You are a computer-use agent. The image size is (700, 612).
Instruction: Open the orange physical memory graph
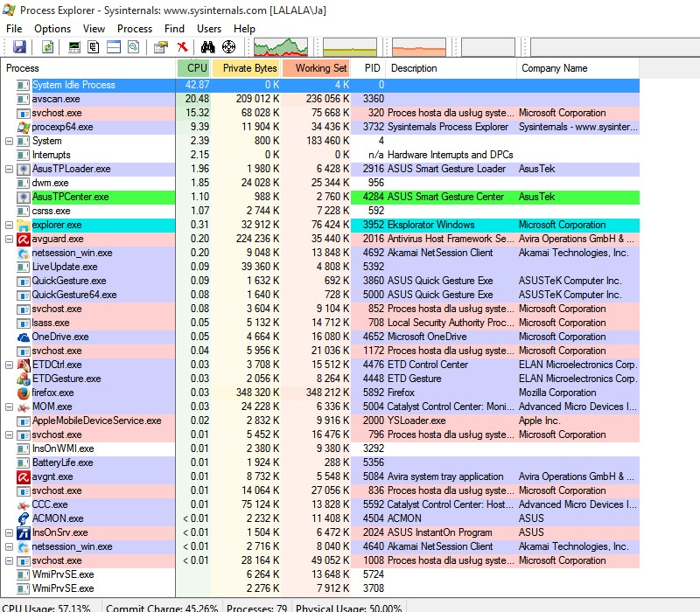(419, 47)
